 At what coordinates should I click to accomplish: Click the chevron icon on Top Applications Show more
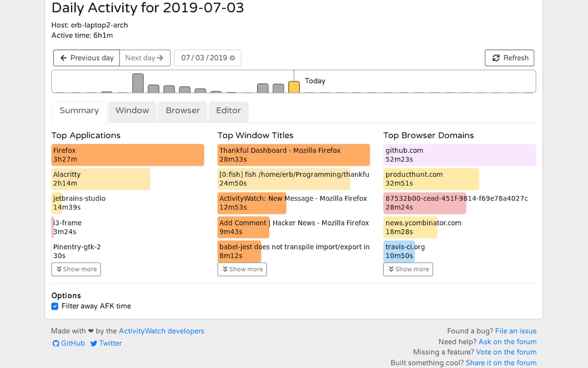(60, 269)
